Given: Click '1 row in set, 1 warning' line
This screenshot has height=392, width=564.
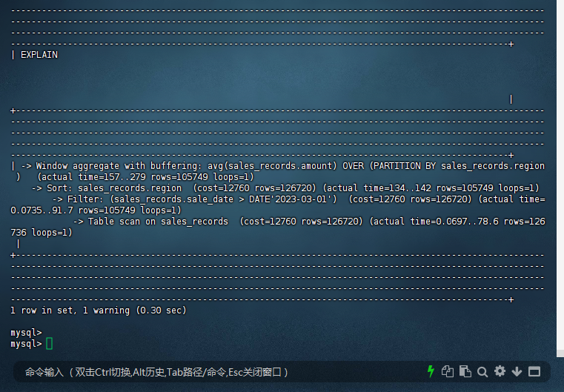Looking at the screenshot, I should 99,310.
